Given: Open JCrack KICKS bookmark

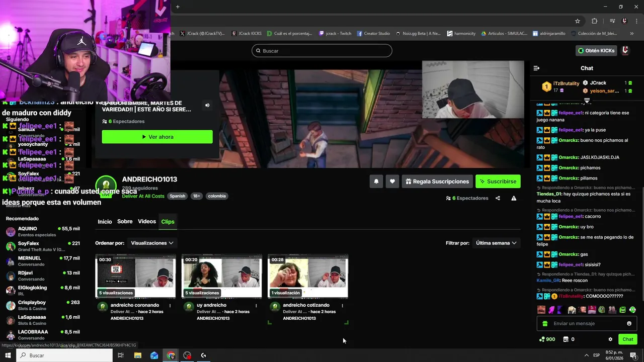Looking at the screenshot, I should tap(247, 34).
